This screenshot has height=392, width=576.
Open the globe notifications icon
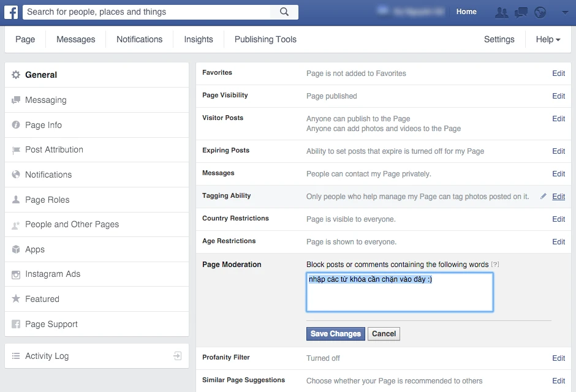(x=541, y=12)
